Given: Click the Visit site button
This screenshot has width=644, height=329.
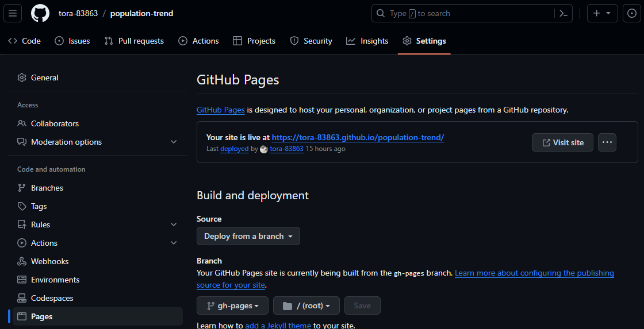Looking at the screenshot, I should tap(563, 142).
